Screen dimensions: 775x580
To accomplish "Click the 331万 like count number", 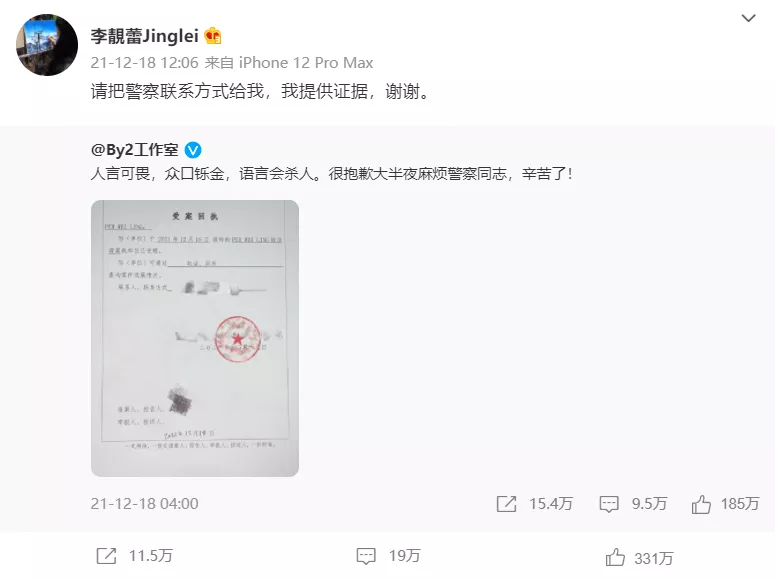I will [653, 558].
